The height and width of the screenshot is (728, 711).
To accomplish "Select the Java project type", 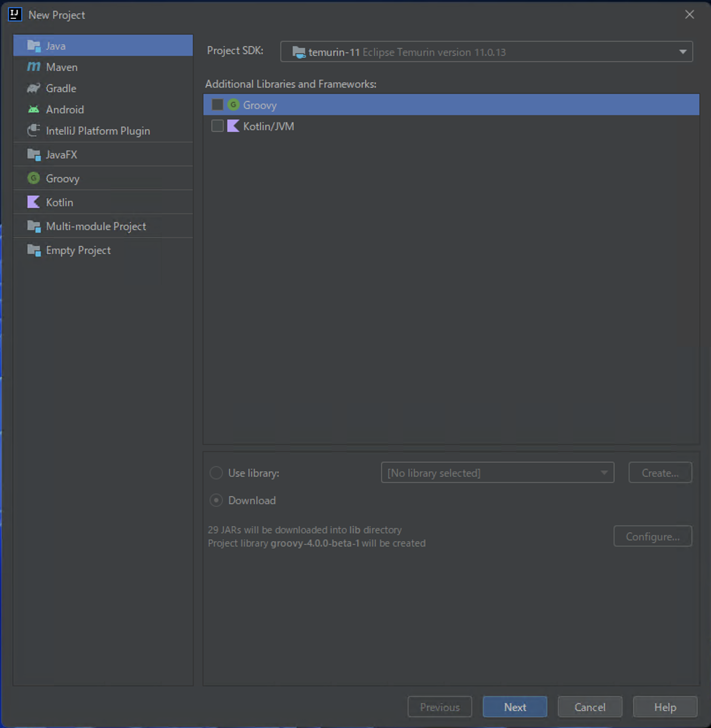I will 103,46.
